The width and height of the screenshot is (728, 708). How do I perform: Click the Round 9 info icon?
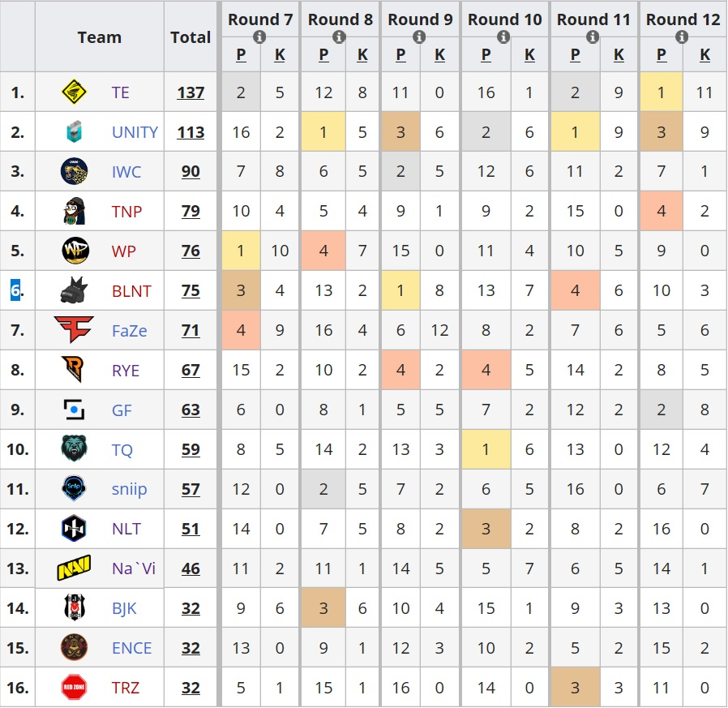[419, 36]
